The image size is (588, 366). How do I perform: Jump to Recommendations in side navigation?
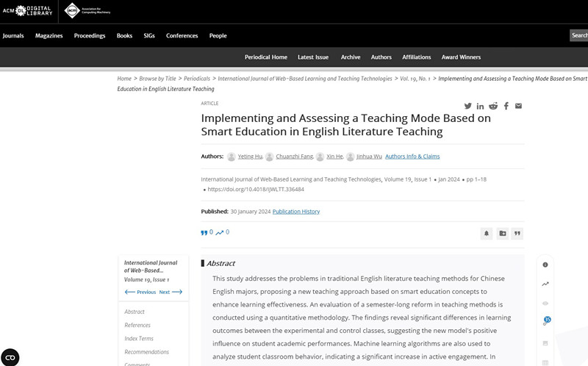(146, 352)
